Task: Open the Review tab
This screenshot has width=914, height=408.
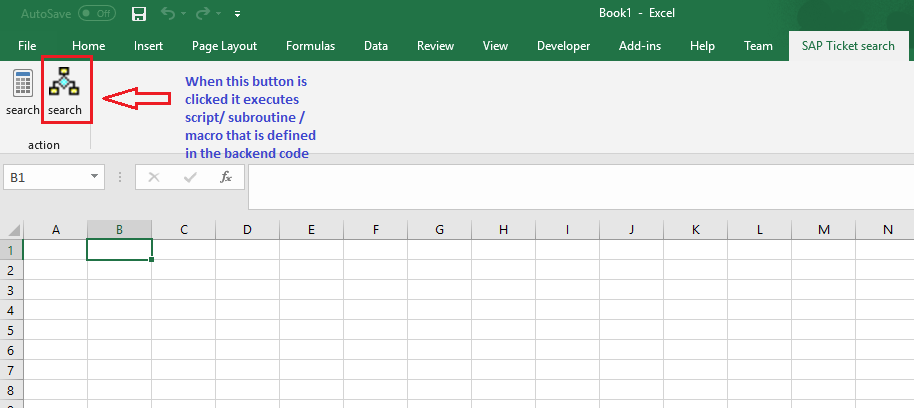Action: coord(435,46)
